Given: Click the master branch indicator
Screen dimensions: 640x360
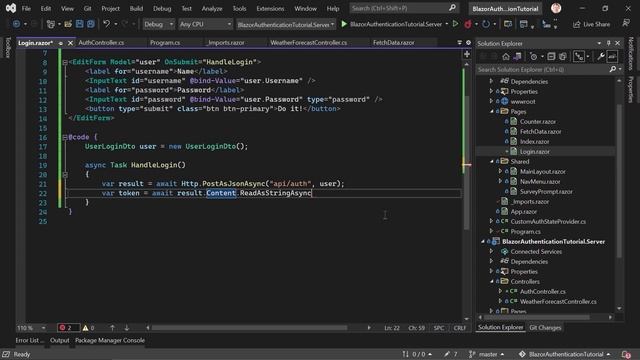Looking at the screenshot, I should tap(487, 354).
